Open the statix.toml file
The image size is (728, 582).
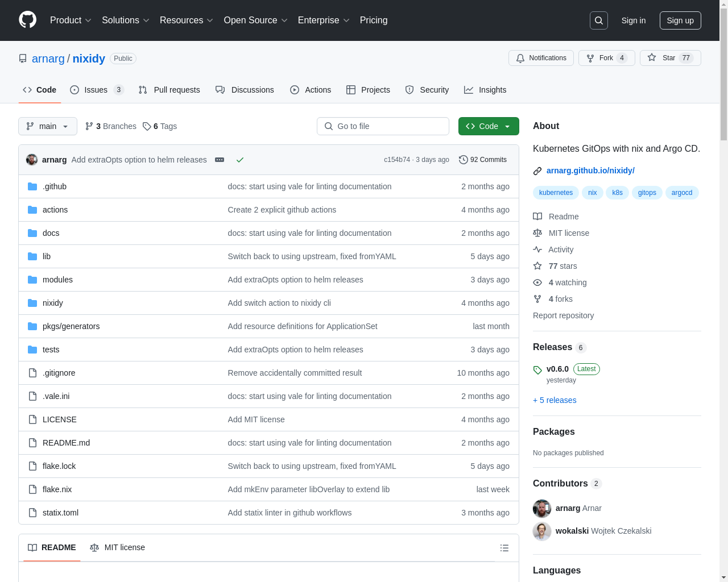(60, 513)
